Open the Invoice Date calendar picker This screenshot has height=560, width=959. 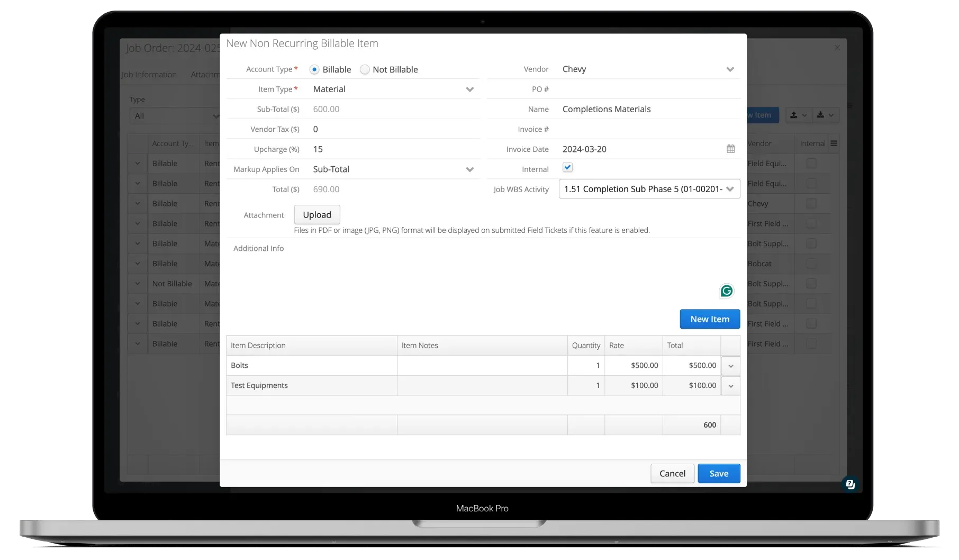(x=730, y=149)
